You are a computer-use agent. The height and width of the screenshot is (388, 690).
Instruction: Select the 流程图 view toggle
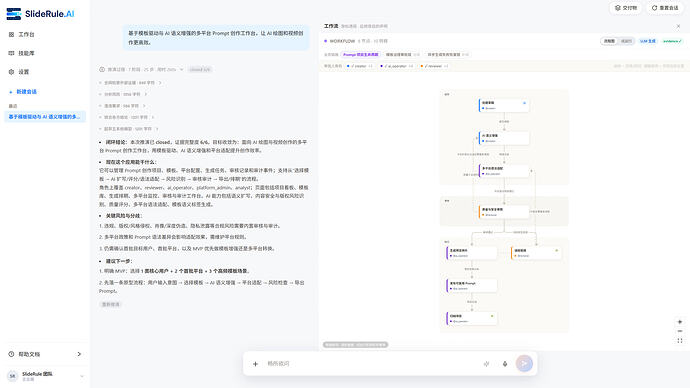pos(609,41)
